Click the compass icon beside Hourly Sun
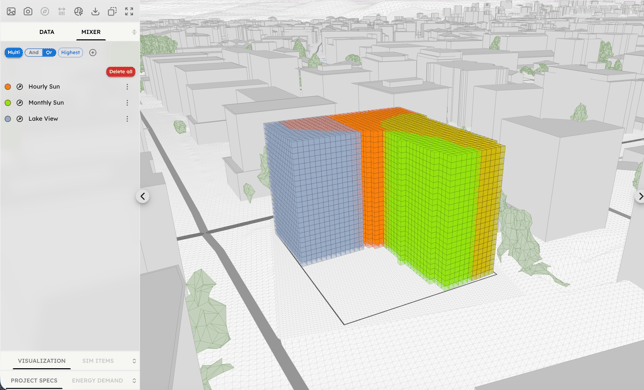644x390 pixels. point(19,87)
